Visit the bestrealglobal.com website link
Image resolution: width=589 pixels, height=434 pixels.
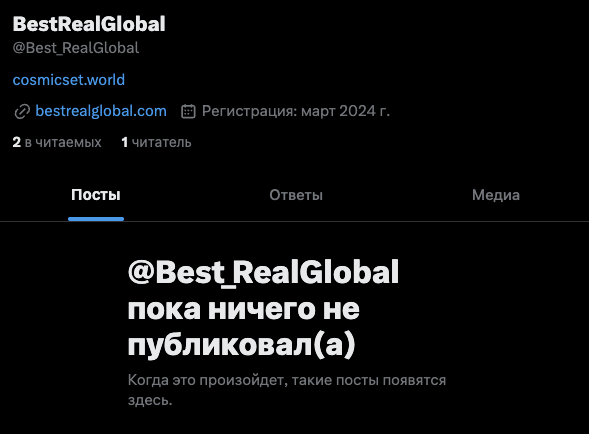click(101, 111)
